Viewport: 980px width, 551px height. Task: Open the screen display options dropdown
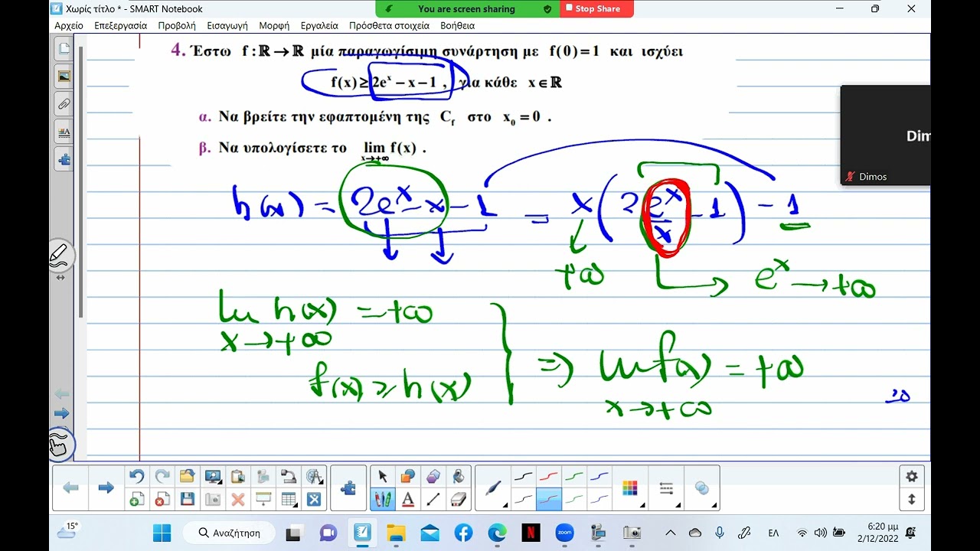(212, 476)
